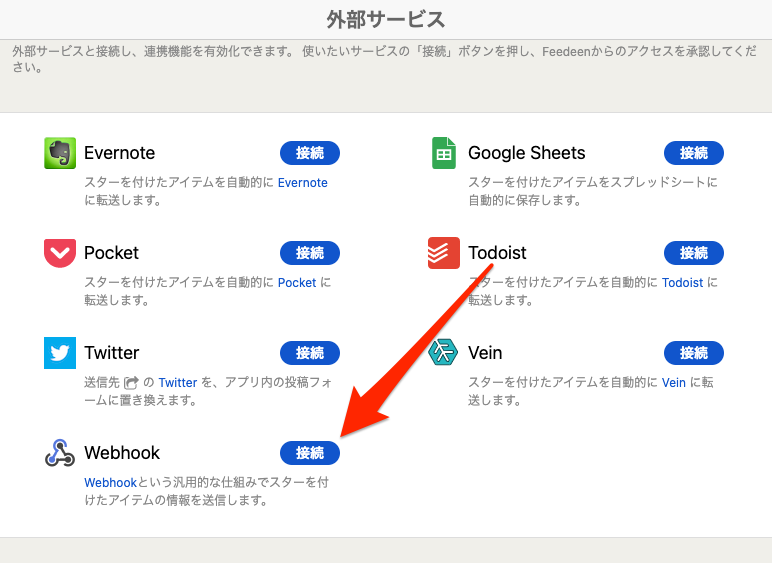Click the Pocket service icon
Viewport: 772px width, 563px height.
(x=60, y=253)
